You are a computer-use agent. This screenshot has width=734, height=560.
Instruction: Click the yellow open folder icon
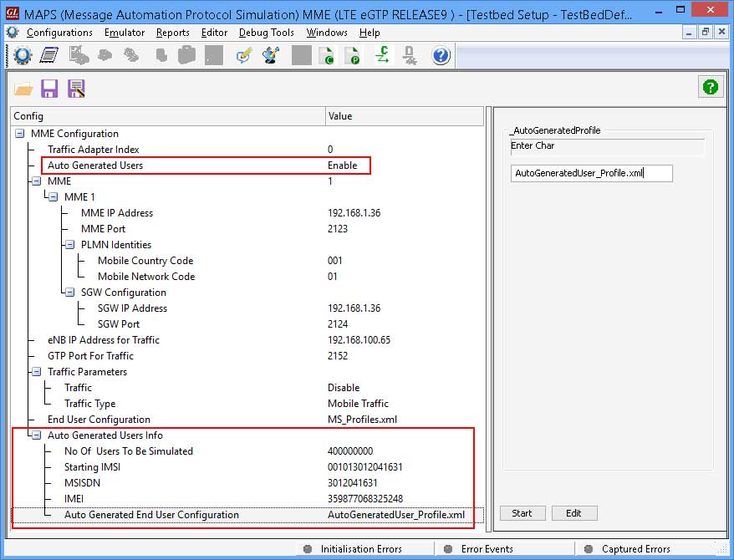click(x=23, y=89)
